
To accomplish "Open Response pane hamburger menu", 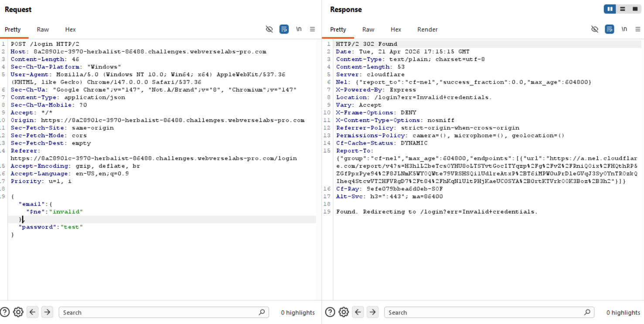I will tap(637, 29).
